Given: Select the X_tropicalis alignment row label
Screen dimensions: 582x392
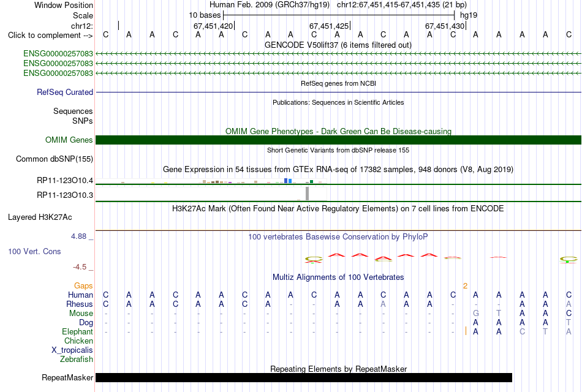Looking at the screenshot, I should (72, 350).
